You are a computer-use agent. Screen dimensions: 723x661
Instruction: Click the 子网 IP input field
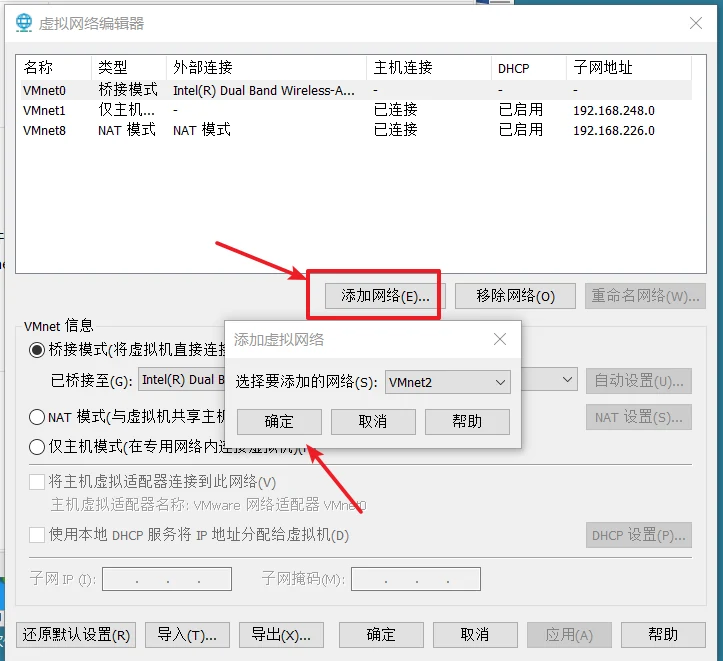(x=167, y=579)
